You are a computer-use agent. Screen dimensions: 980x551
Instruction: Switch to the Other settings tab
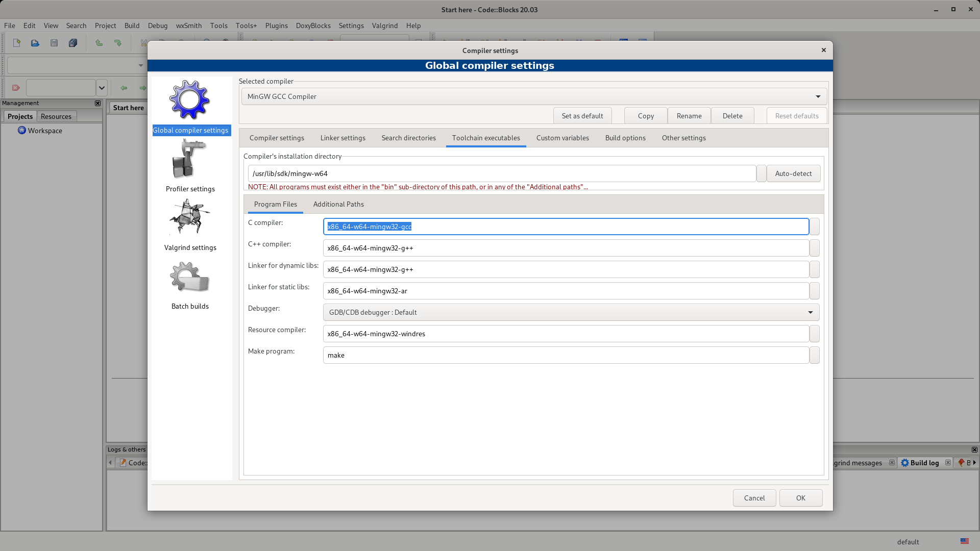684,138
